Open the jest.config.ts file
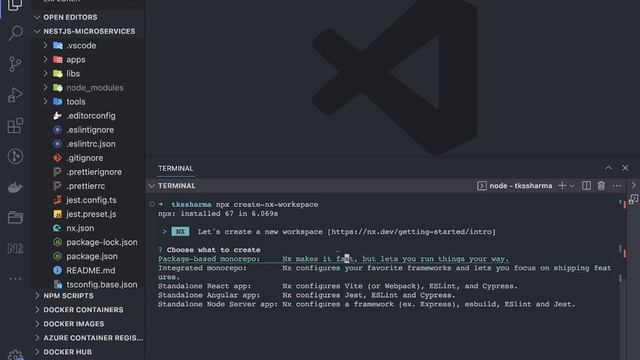The height and width of the screenshot is (360, 640). coord(88,200)
